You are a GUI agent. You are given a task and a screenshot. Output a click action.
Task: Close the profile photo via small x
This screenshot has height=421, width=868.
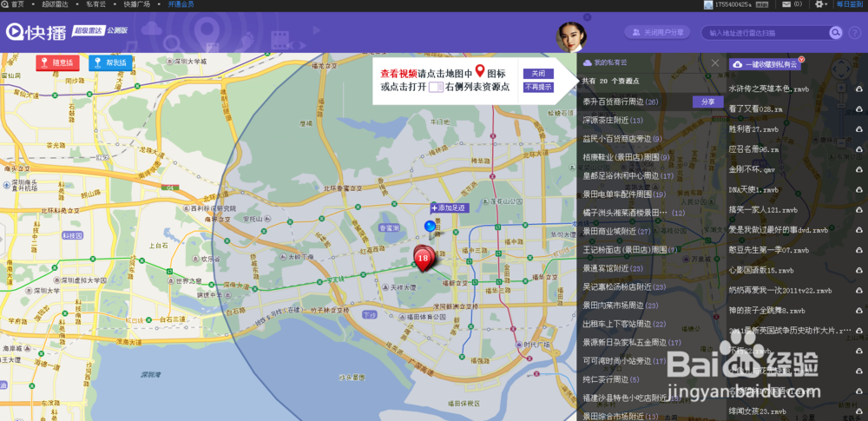tap(587, 17)
